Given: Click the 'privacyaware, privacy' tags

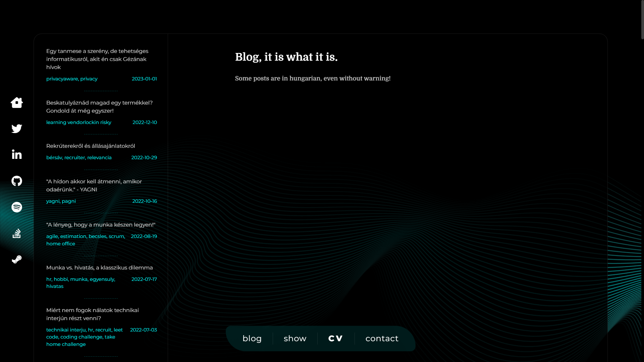Looking at the screenshot, I should (x=72, y=79).
